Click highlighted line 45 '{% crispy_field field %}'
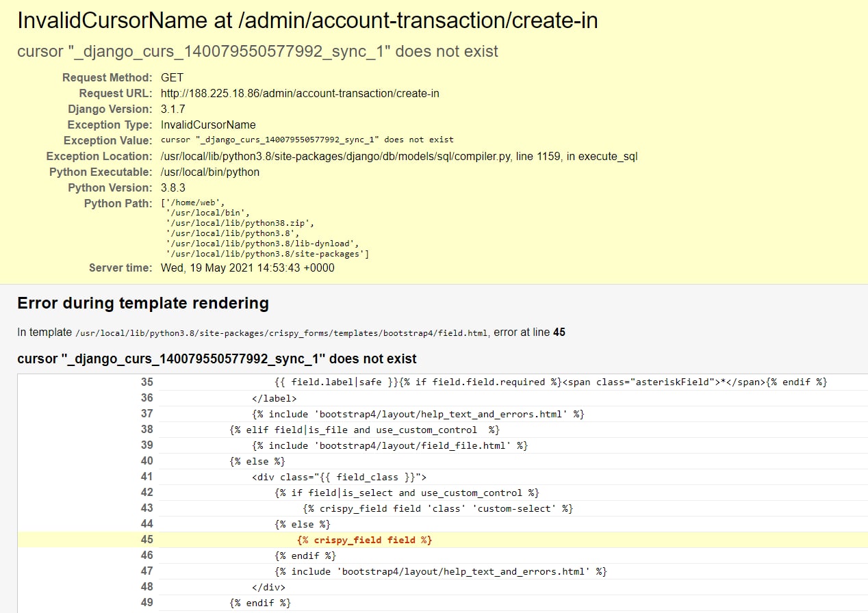Image resolution: width=868 pixels, height=613 pixels. click(x=365, y=540)
